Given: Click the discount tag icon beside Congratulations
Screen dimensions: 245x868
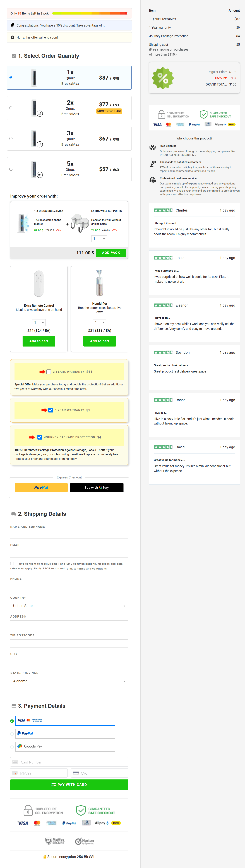Looking at the screenshot, I should [x=13, y=25].
